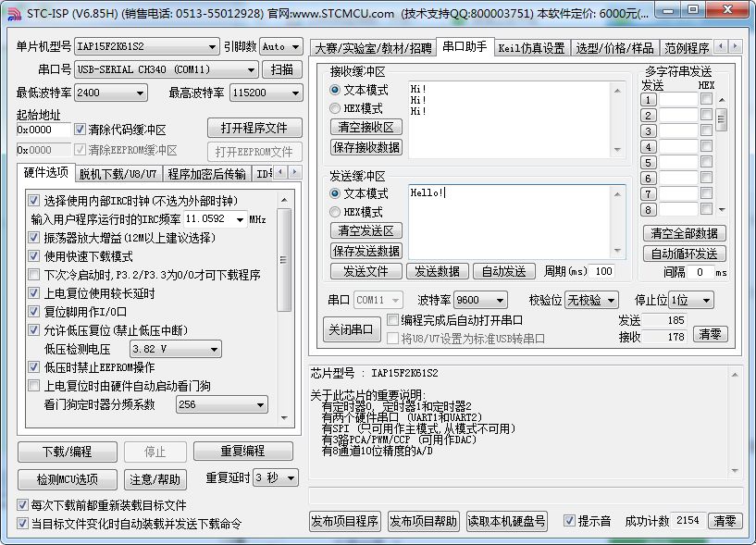Enable 下次冷启动时 P3.2/P3.3 download option
This screenshot has width=756, height=545.
click(33, 275)
